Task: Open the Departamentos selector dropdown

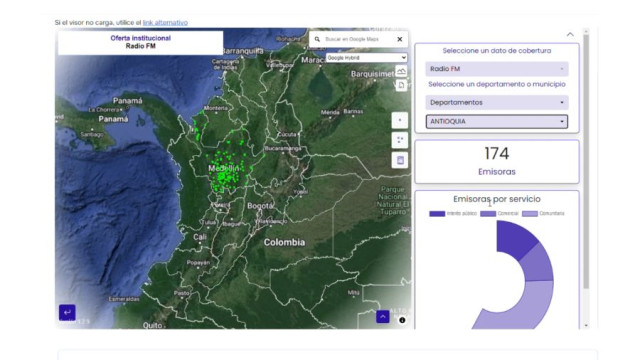Action: click(x=497, y=102)
